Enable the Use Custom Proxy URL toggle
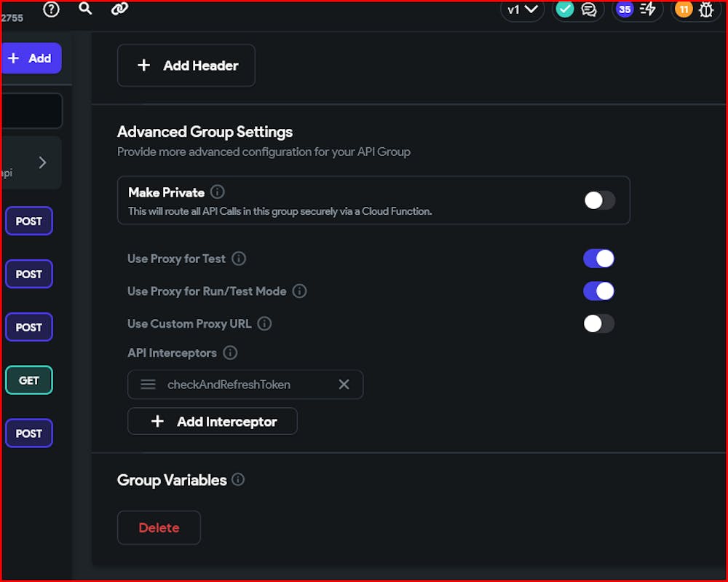The image size is (728, 582). 598,323
